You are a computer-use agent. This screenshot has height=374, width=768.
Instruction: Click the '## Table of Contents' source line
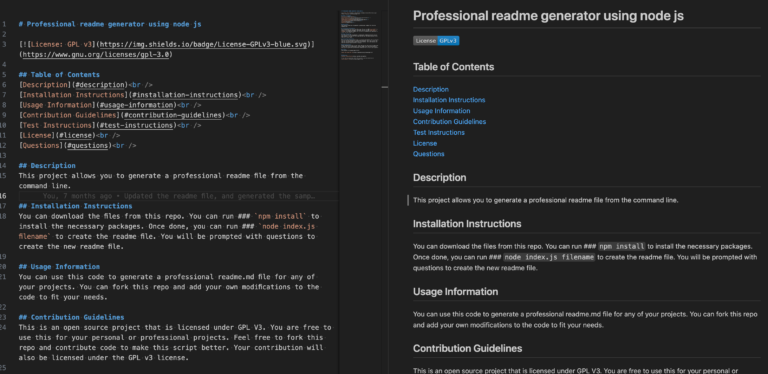(x=59, y=74)
